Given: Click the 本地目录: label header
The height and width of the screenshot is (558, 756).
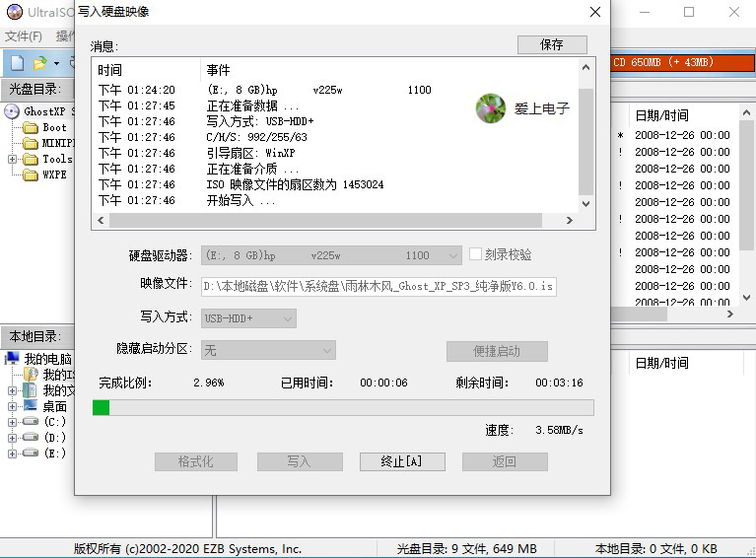Looking at the screenshot, I should click(35, 336).
